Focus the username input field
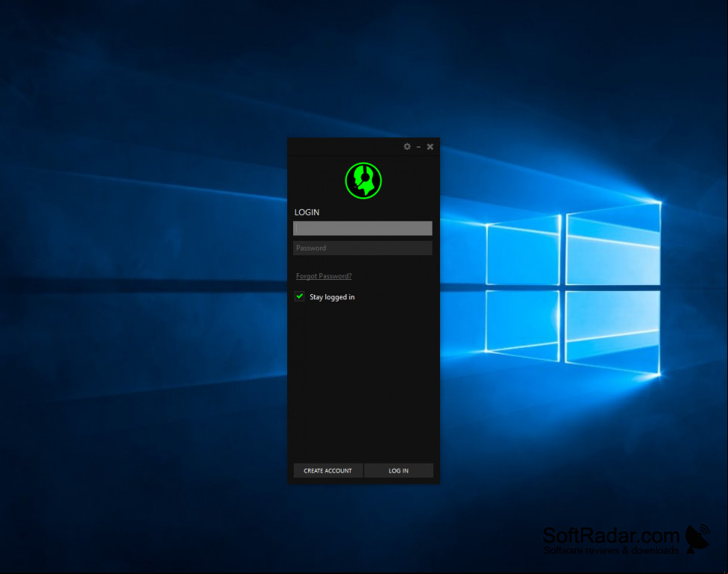 [363, 228]
